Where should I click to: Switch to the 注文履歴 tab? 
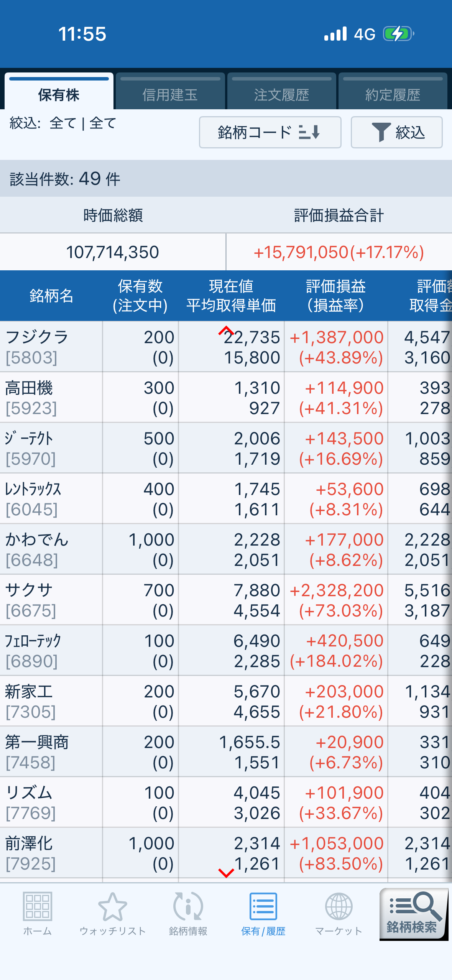pyautogui.click(x=281, y=94)
